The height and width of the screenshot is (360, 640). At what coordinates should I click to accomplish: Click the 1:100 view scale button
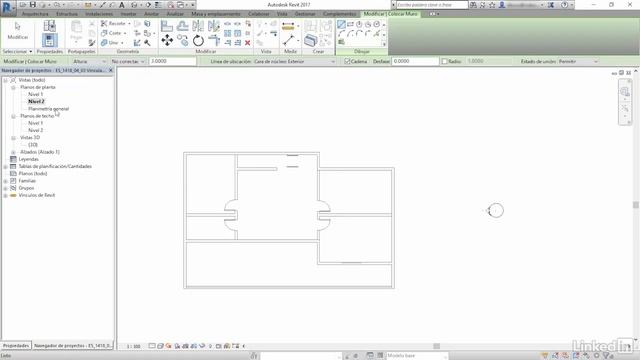(133, 346)
